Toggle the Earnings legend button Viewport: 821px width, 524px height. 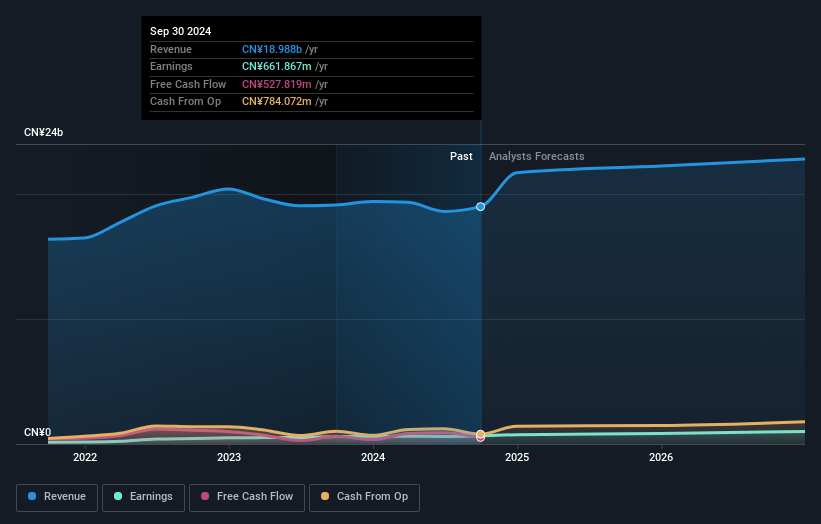point(143,497)
